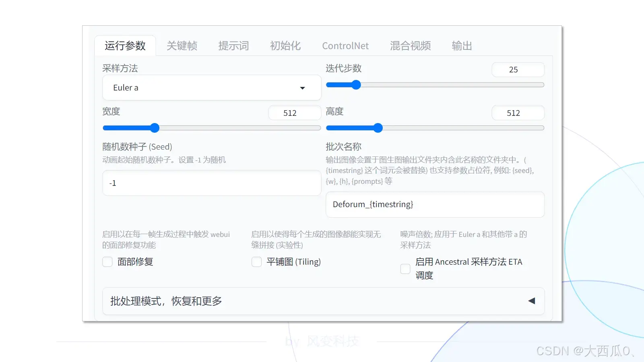This screenshot has height=362, width=644.
Task: Click the description starting 启用以在每一帧生成过程中触发
Action: pyautogui.click(x=166, y=240)
